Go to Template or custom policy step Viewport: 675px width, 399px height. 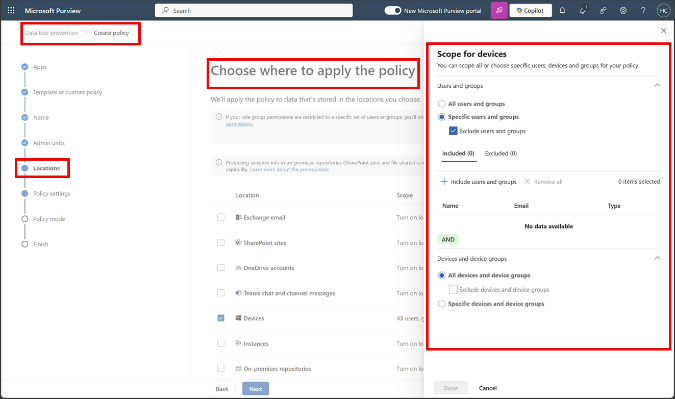tap(67, 92)
